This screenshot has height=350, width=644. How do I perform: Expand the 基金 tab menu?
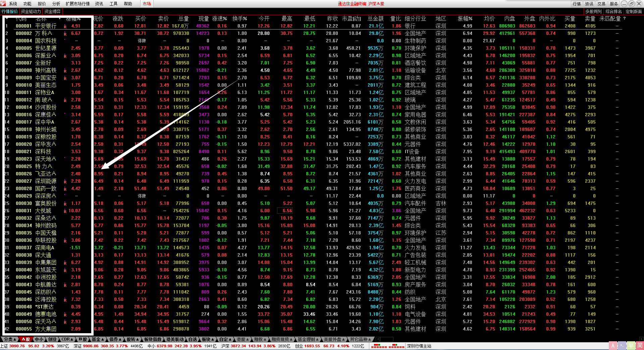[98, 339]
